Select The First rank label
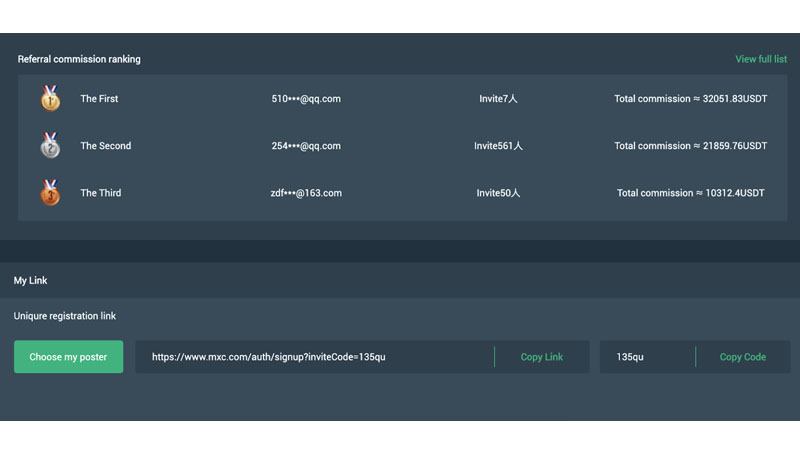Screen dimensions: 800x452 [x=99, y=98]
